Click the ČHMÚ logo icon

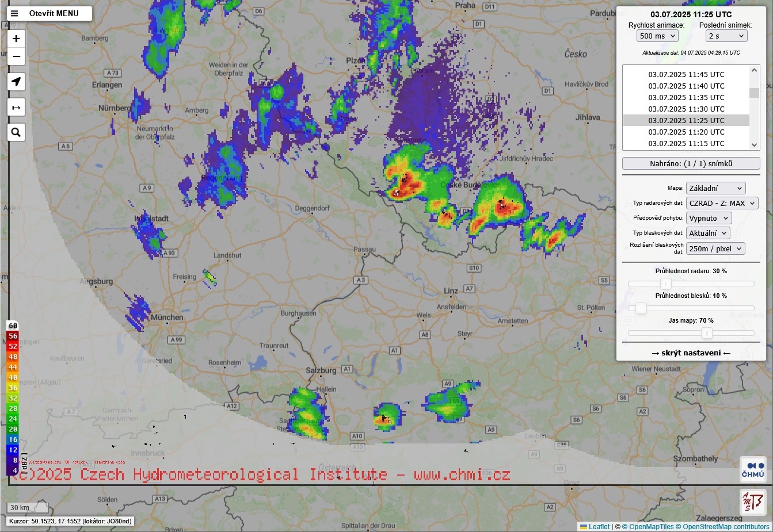753,469
